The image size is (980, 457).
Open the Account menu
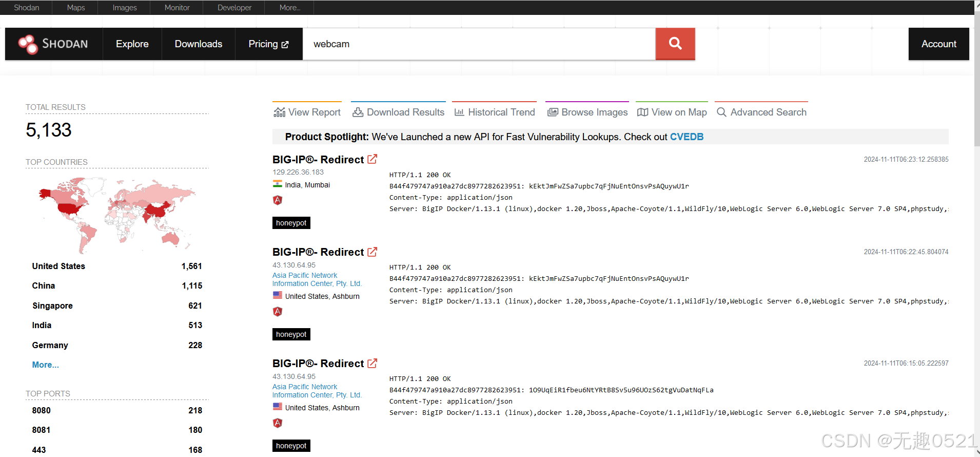(939, 44)
